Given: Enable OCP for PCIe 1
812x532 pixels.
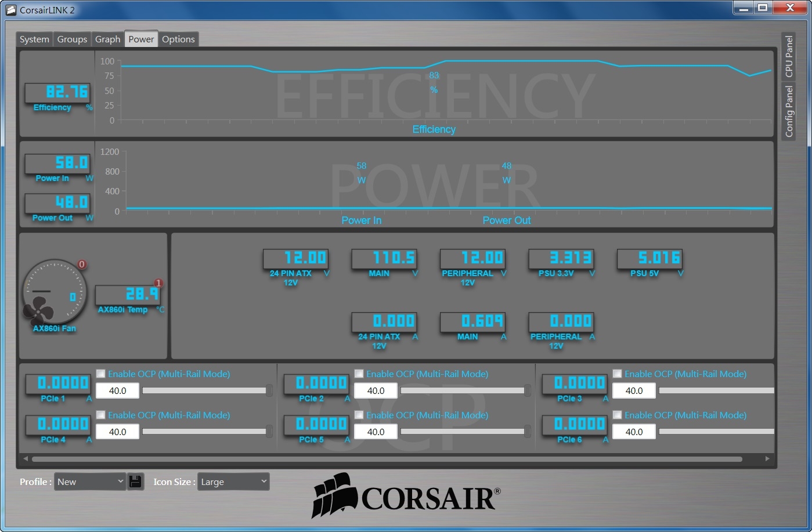Looking at the screenshot, I should pyautogui.click(x=100, y=374).
